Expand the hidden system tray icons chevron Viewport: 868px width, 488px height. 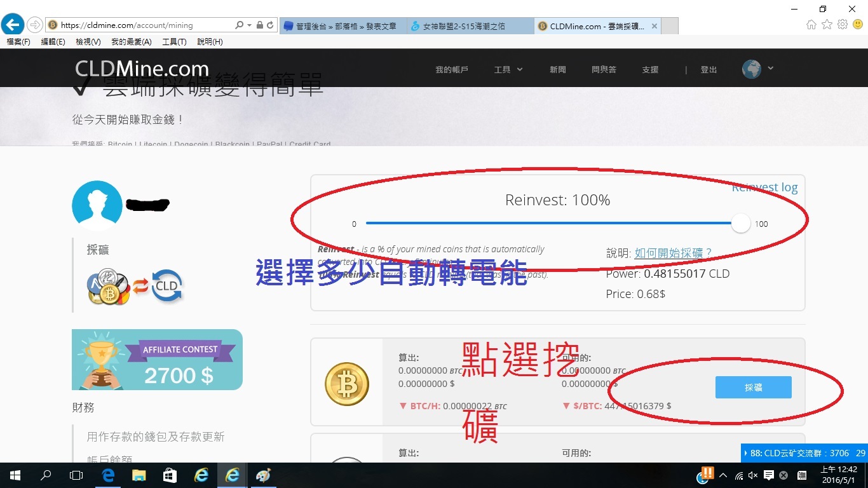724,475
